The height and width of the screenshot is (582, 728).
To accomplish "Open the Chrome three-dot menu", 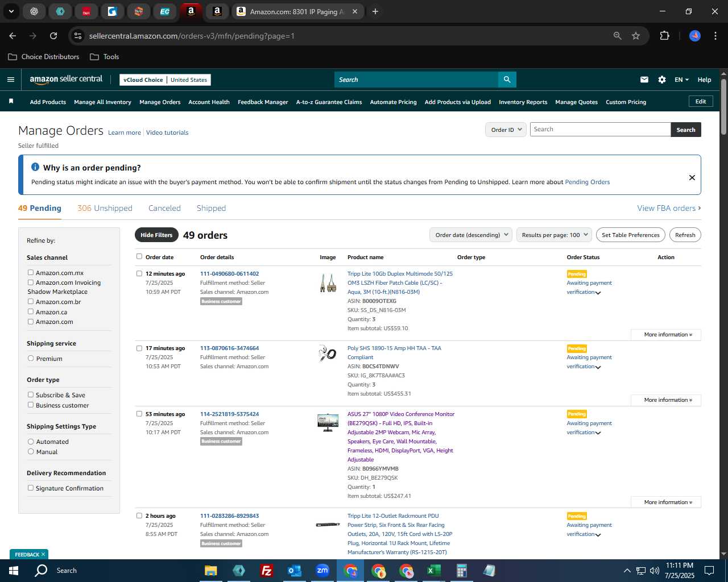I will [714, 36].
